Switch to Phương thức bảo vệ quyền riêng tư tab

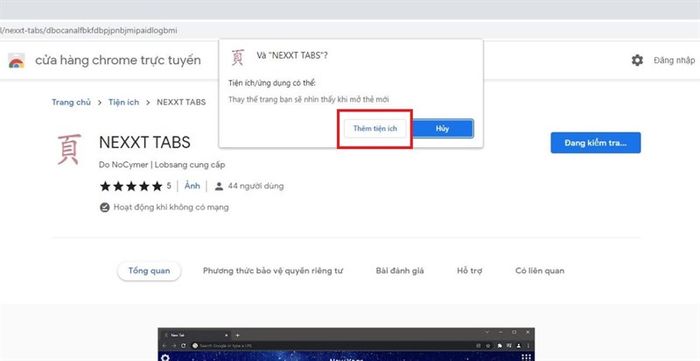[273, 271]
